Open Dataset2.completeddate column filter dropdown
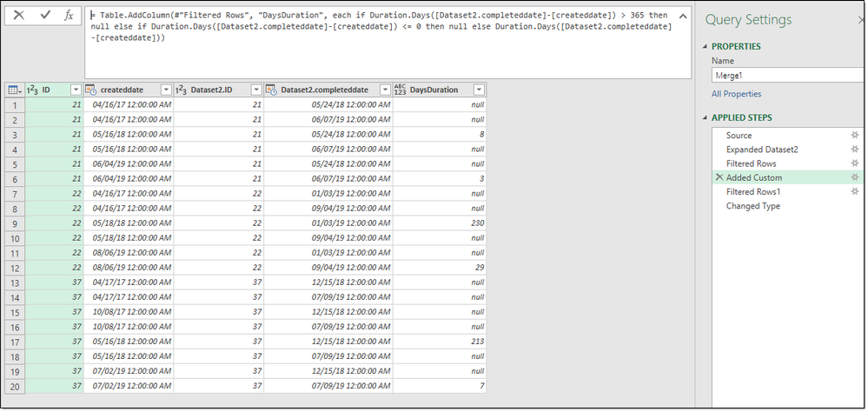868x412 pixels. click(385, 90)
